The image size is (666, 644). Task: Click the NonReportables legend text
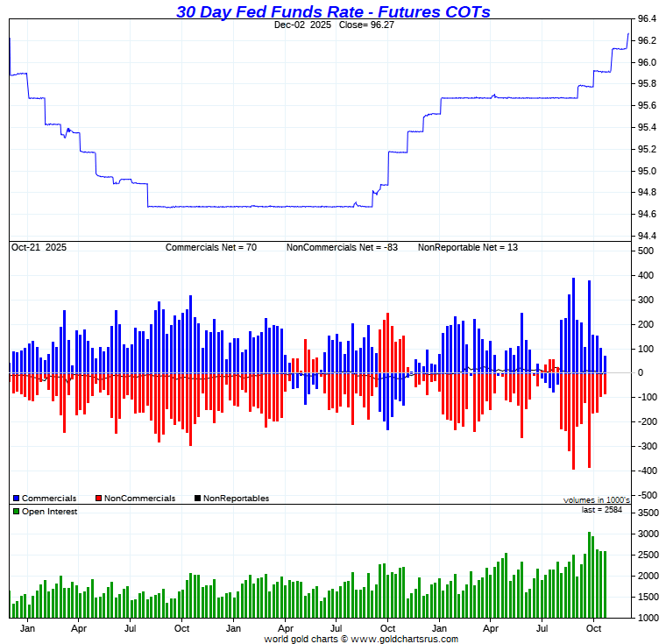point(237,499)
